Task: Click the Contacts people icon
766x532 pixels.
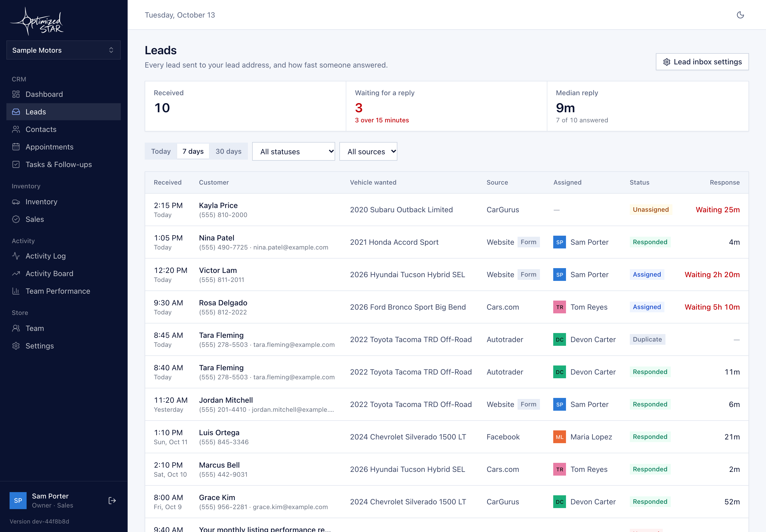Action: click(x=16, y=129)
